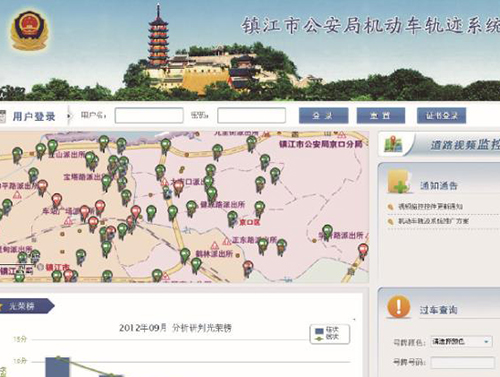Click red marker beside 大市口派出所 label
Viewport: 500px width, 377px height.
click(178, 188)
